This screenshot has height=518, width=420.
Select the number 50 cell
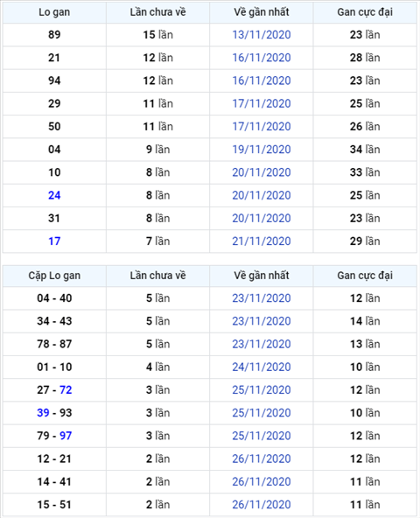point(54,127)
